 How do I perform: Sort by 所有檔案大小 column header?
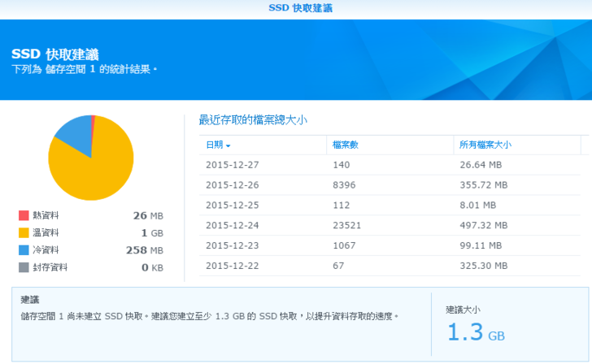485,145
